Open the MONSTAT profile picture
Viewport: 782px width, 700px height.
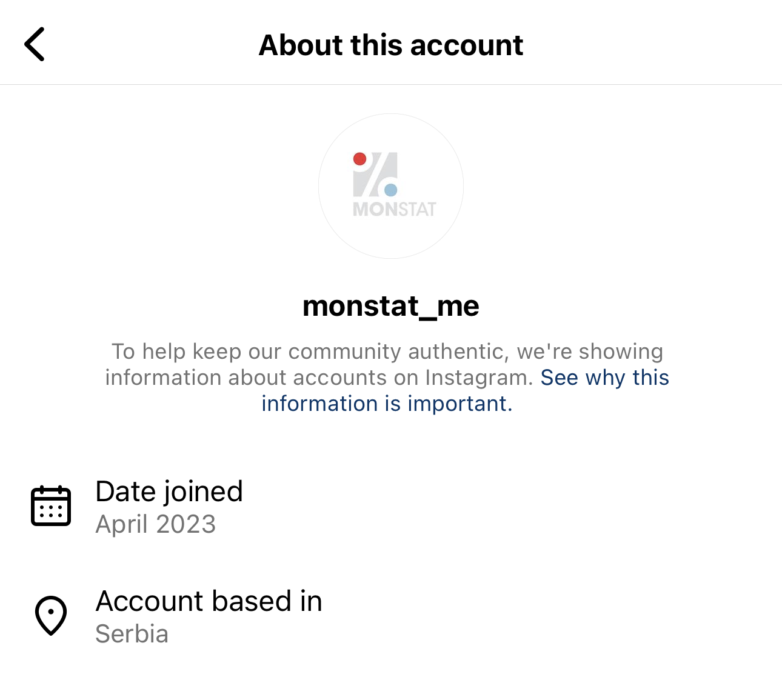(x=391, y=186)
